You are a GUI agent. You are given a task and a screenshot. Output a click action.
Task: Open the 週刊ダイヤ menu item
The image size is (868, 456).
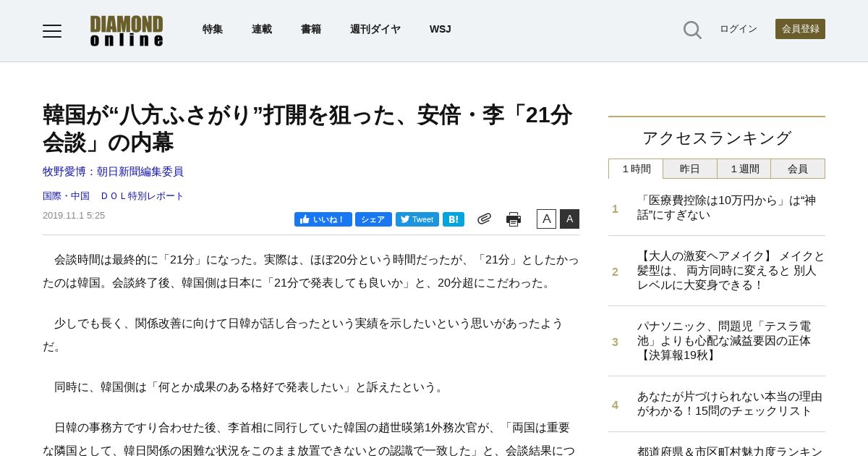[x=375, y=29]
